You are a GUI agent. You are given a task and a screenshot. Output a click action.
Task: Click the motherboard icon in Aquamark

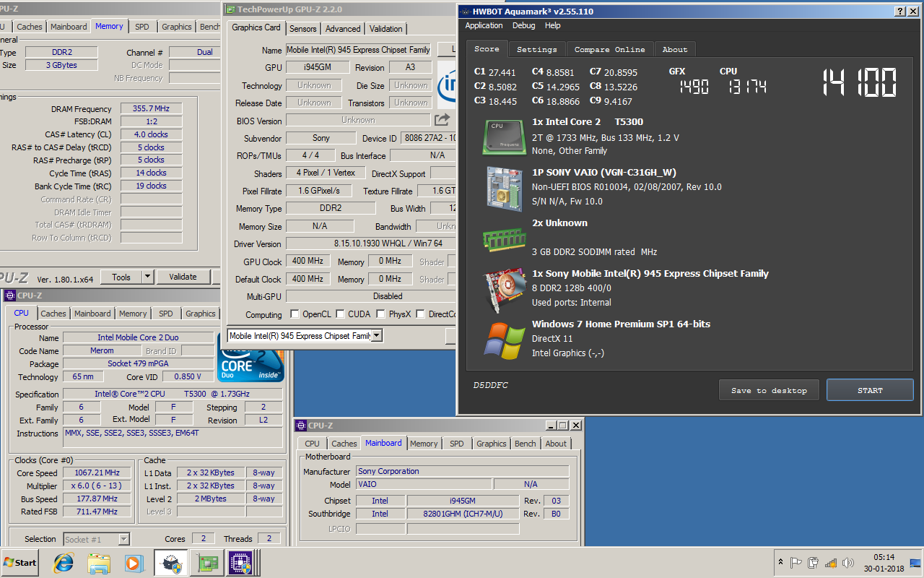[503, 188]
